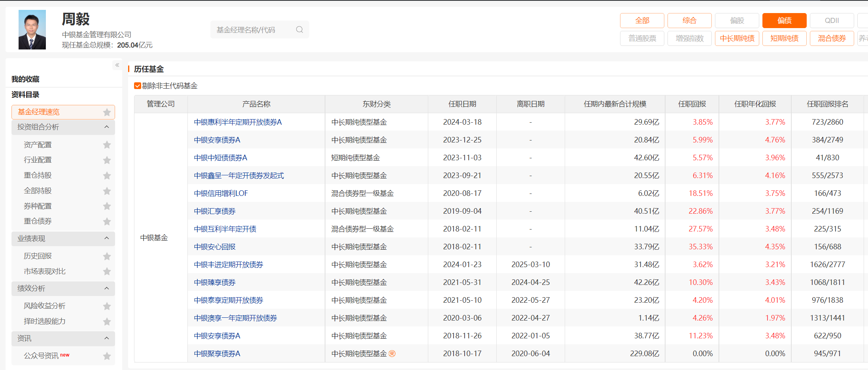Favorite 重仓持股 using the star icon

pyautogui.click(x=107, y=175)
